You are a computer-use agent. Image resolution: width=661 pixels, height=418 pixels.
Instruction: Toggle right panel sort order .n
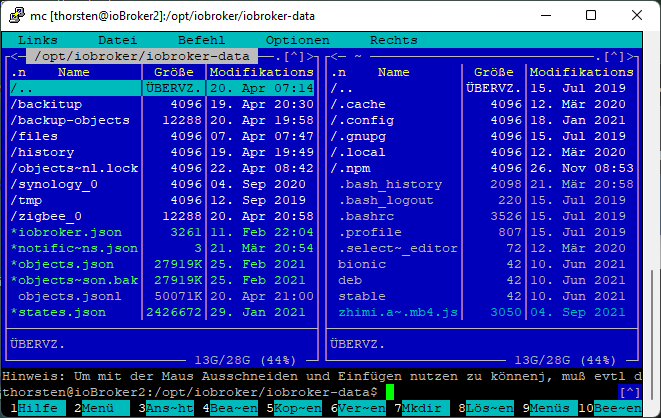pos(338,72)
